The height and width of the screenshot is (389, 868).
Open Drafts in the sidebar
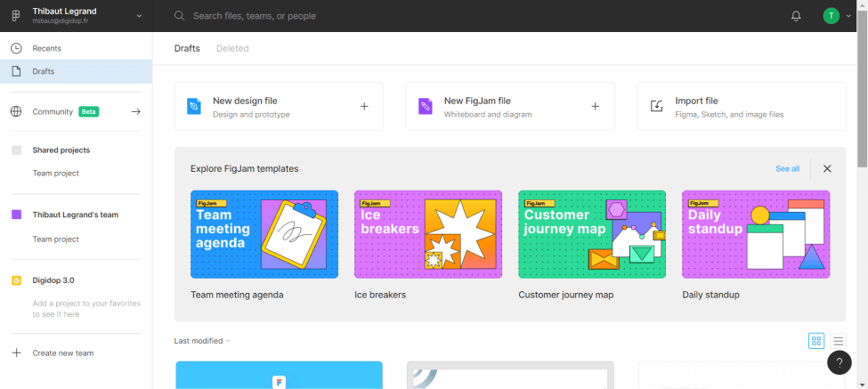(76, 71)
